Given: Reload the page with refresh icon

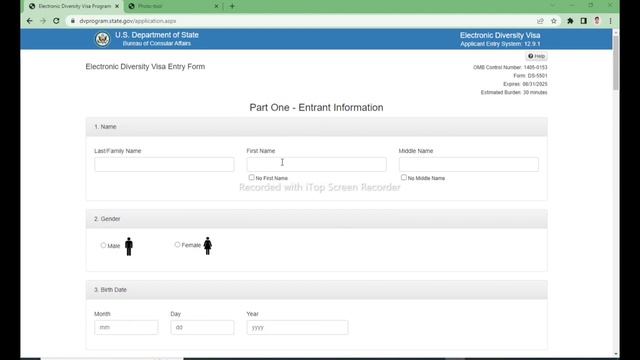Looking at the screenshot, I should 56,21.
